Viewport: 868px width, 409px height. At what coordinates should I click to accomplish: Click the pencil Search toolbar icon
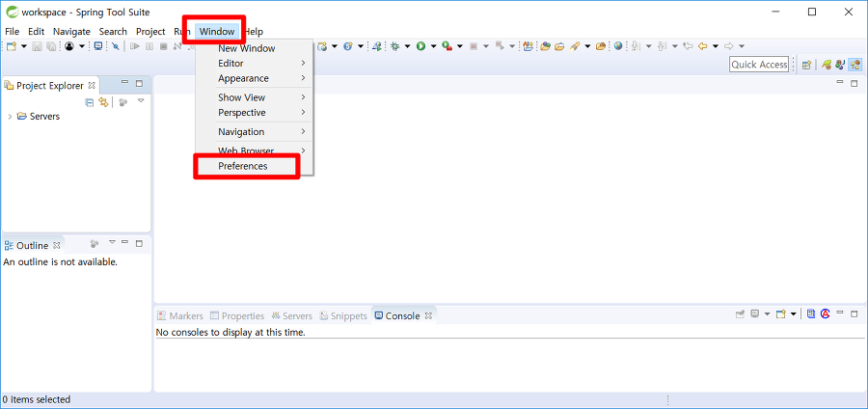575,46
